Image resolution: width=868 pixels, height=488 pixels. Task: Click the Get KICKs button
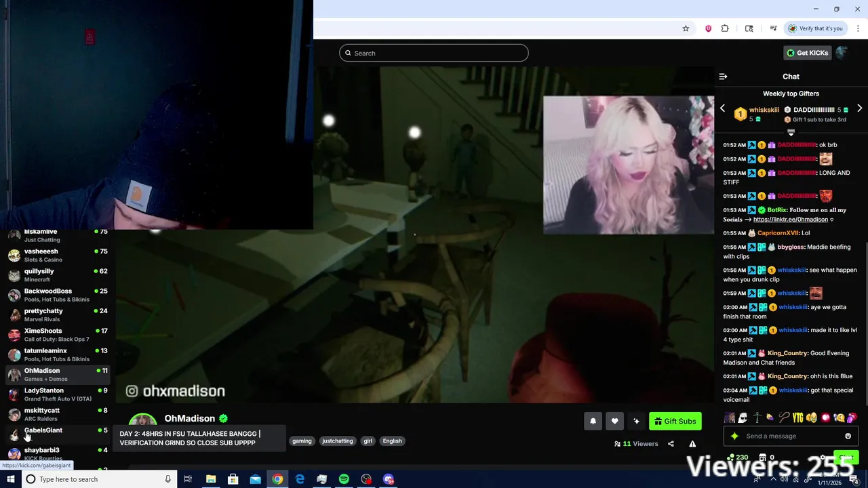pyautogui.click(x=807, y=53)
